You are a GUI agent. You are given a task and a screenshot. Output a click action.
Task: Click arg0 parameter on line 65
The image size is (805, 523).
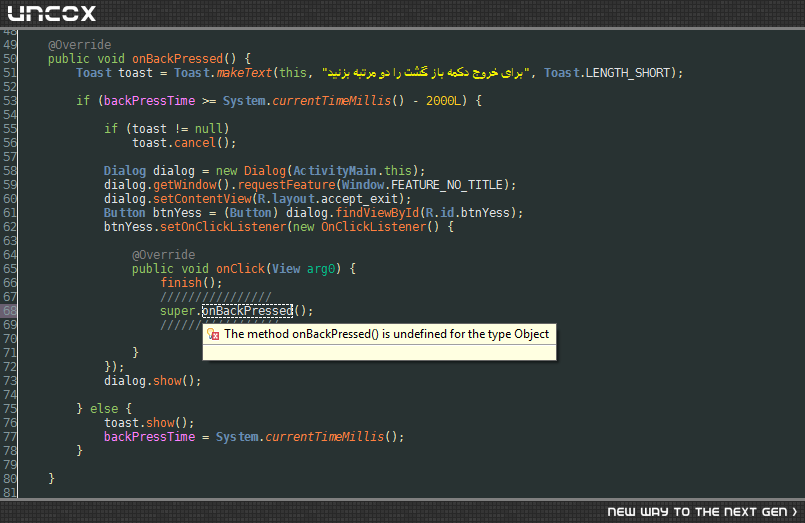pyautogui.click(x=321, y=268)
